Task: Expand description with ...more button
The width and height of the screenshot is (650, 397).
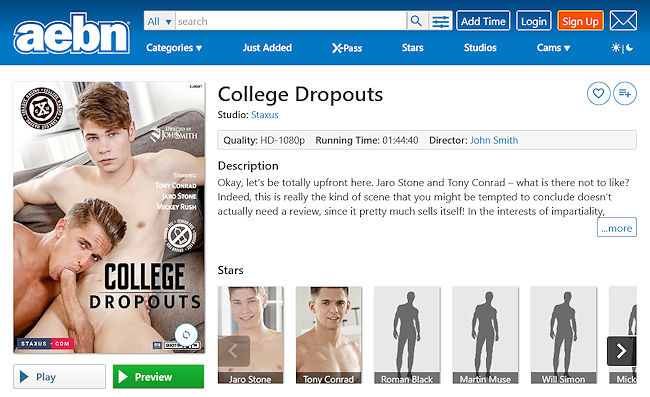Action: pyautogui.click(x=616, y=227)
